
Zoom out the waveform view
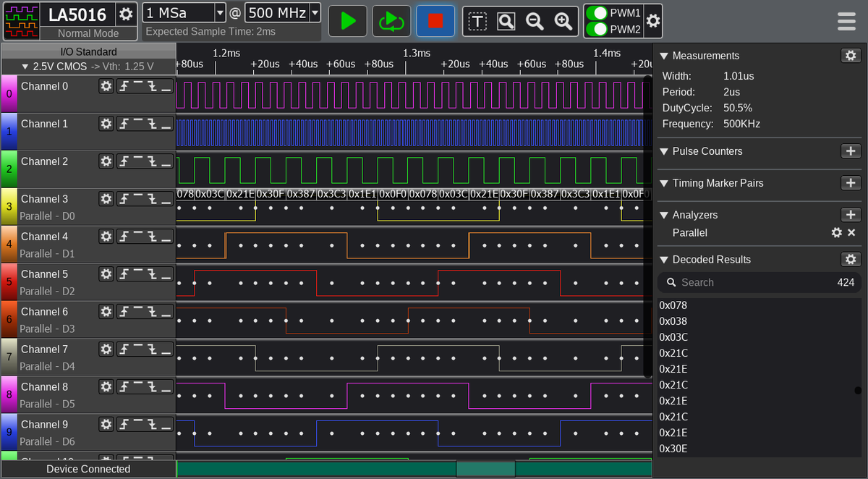click(x=535, y=22)
